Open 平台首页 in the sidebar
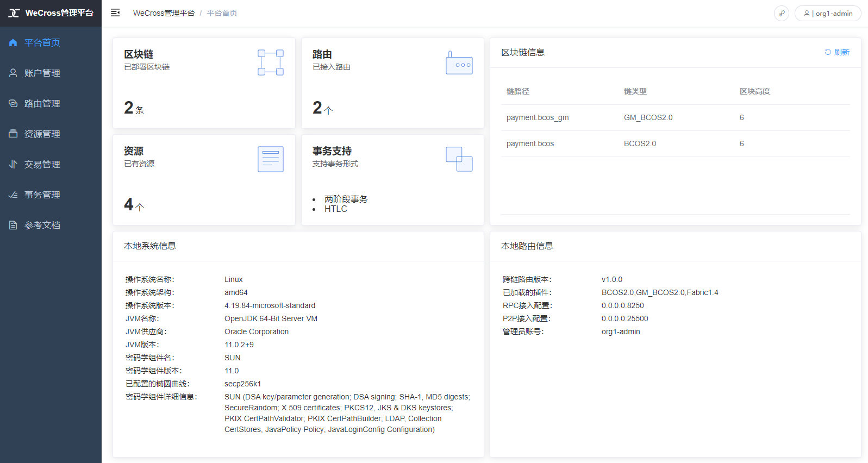Screen dimensions: 868x463 click(x=51, y=42)
